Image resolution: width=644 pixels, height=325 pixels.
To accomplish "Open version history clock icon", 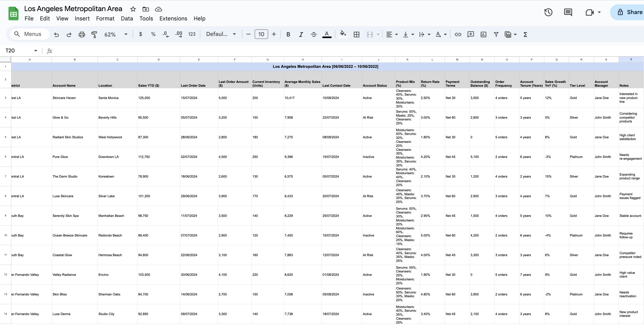I will pyautogui.click(x=548, y=12).
